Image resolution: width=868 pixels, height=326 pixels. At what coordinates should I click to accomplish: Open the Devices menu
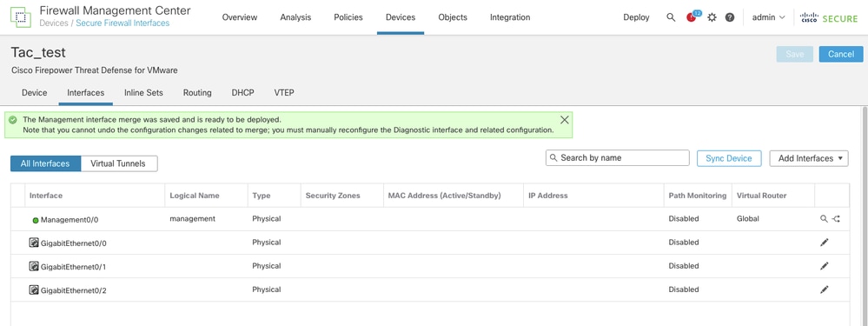401,17
